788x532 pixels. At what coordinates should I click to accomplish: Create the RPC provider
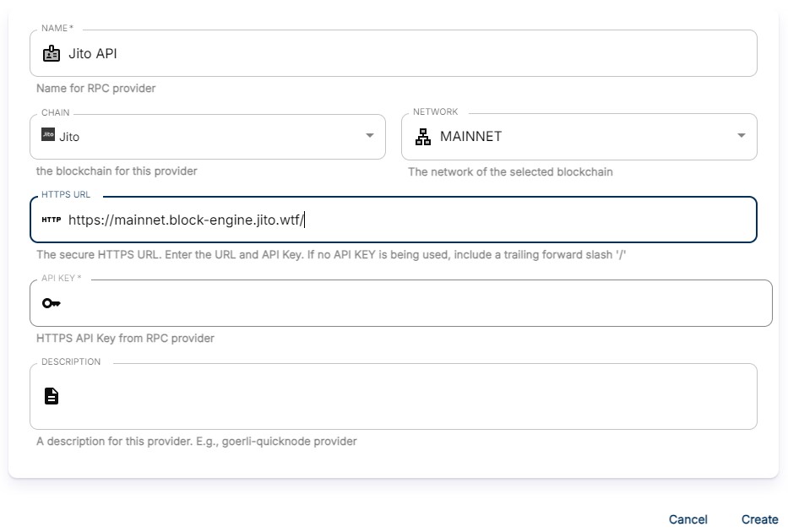click(760, 519)
